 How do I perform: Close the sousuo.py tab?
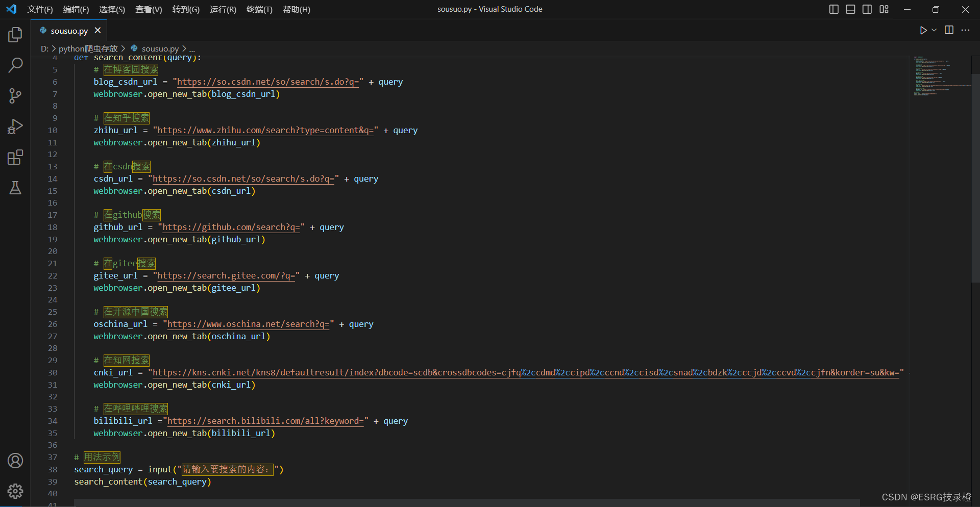click(97, 31)
